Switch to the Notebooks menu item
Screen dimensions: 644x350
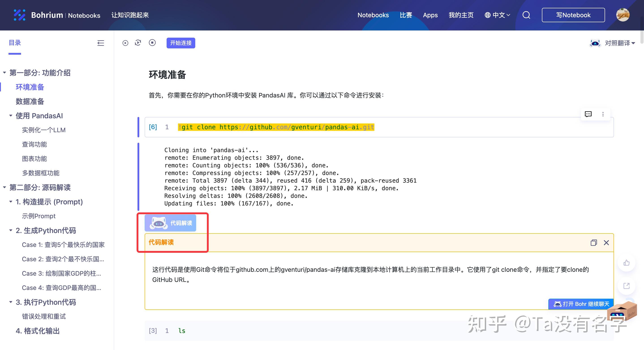(x=373, y=15)
